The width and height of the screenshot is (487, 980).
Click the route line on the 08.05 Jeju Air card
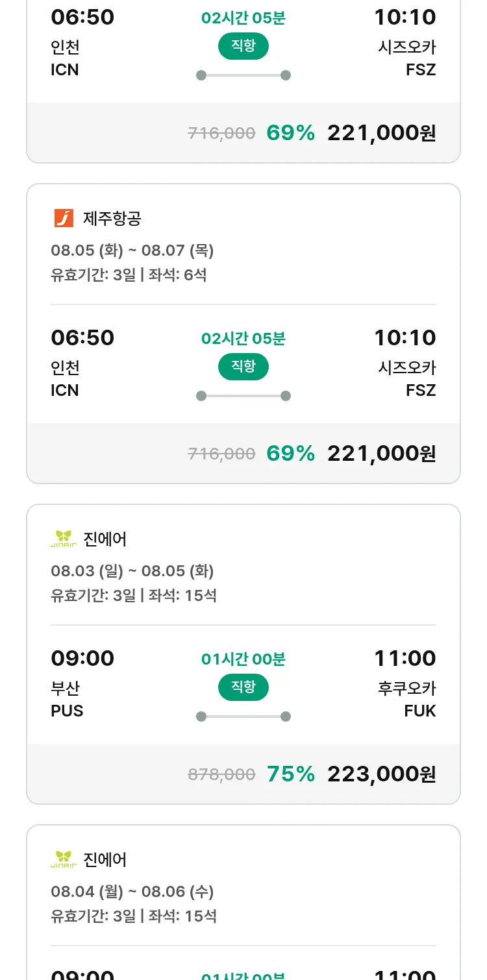coord(243,396)
